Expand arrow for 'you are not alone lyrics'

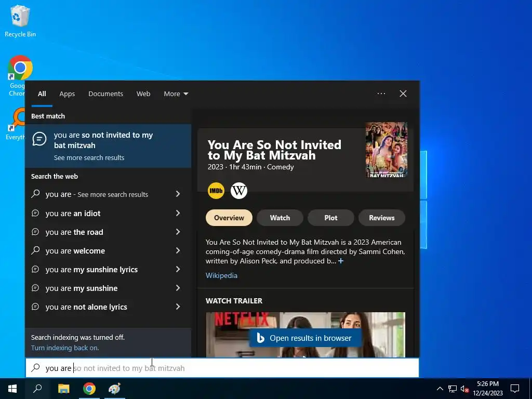coord(178,307)
